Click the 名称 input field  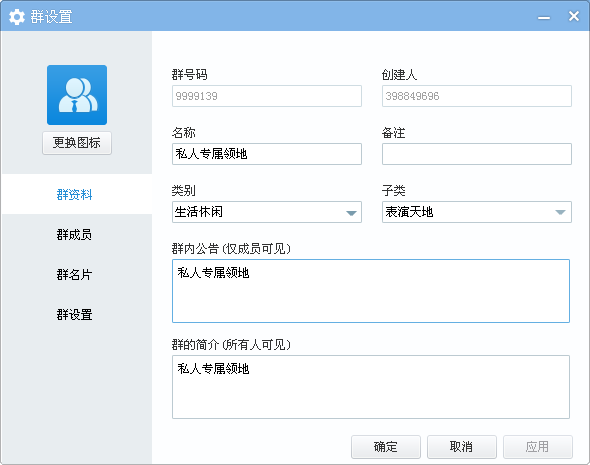click(x=267, y=154)
